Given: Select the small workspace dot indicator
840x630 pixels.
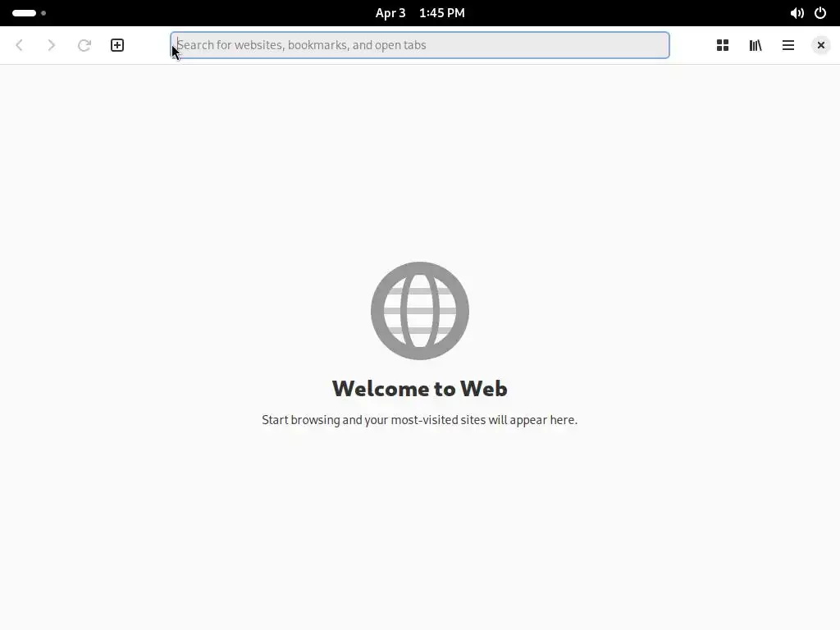Looking at the screenshot, I should (43, 13).
